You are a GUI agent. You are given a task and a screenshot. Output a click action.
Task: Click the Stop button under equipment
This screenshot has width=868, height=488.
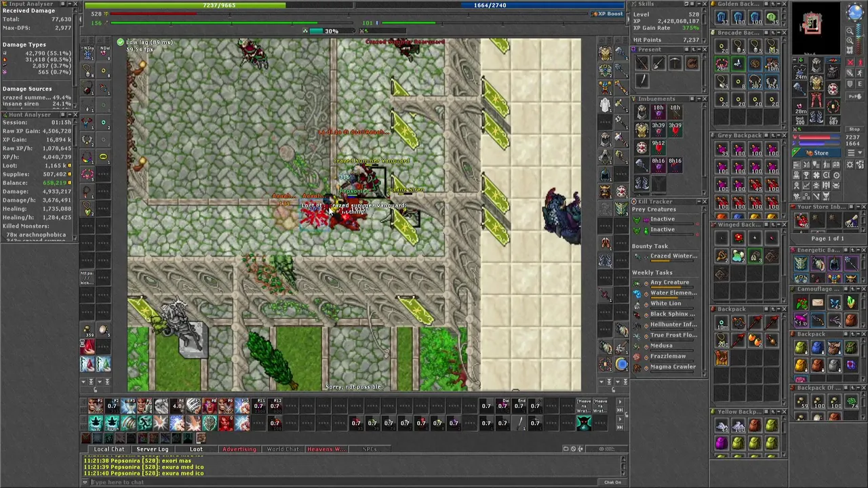click(854, 129)
